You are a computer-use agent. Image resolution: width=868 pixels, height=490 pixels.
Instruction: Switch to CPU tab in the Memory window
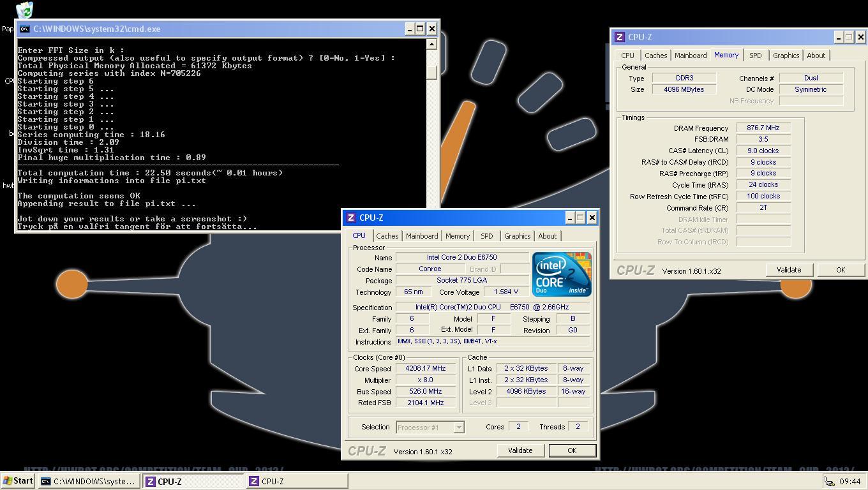627,56
